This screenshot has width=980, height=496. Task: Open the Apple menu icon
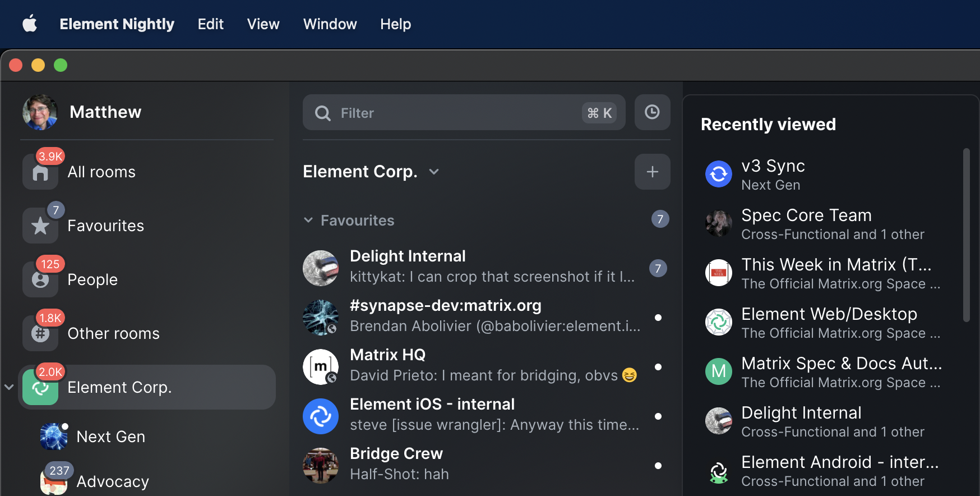[30, 24]
